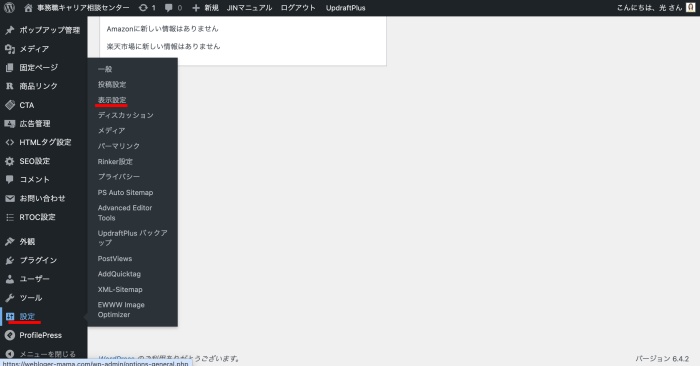Click the WordPress logo icon

(9, 8)
